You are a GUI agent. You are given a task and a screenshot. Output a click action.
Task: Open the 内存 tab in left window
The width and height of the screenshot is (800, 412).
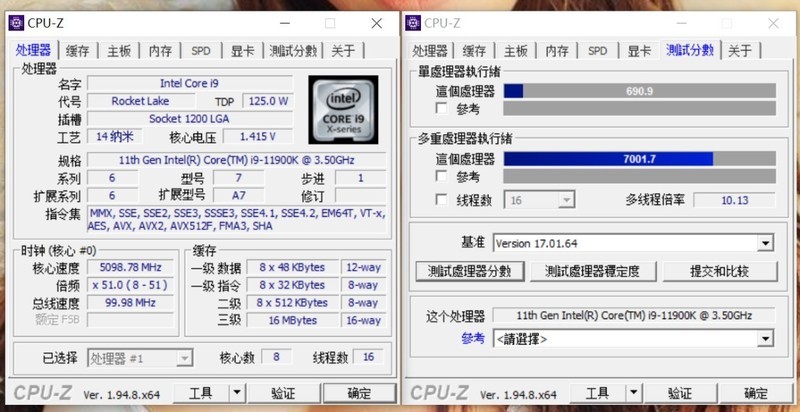pyautogui.click(x=160, y=51)
